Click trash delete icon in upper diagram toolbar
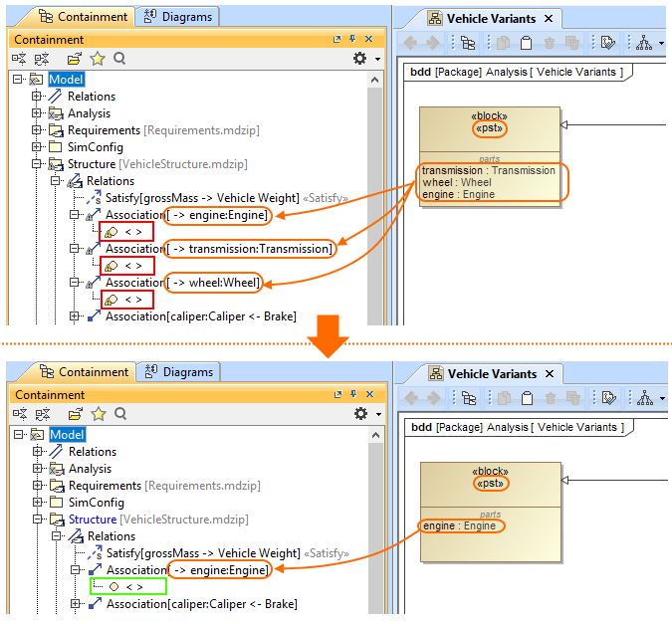The image size is (672, 624). click(x=550, y=43)
